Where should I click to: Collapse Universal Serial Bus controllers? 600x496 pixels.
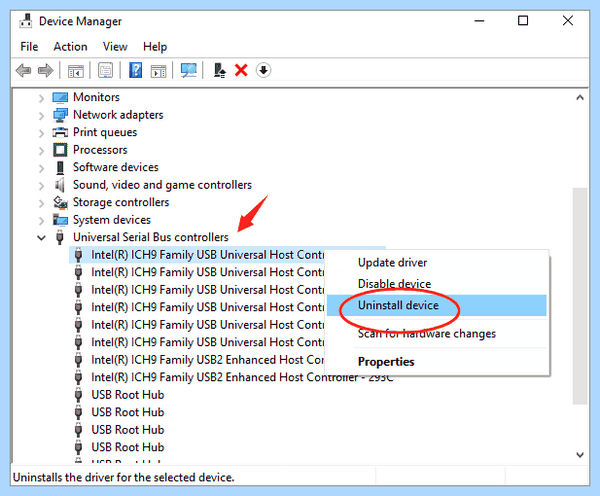click(41, 238)
